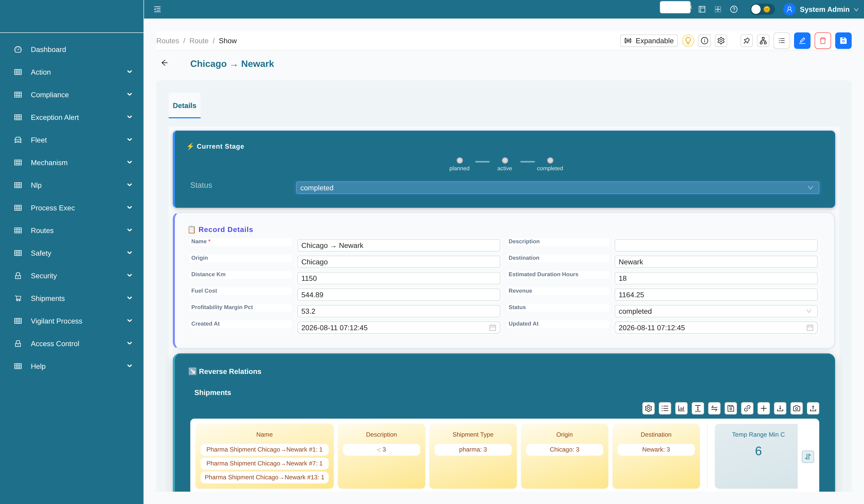Open the Created At calendar picker

click(492, 328)
